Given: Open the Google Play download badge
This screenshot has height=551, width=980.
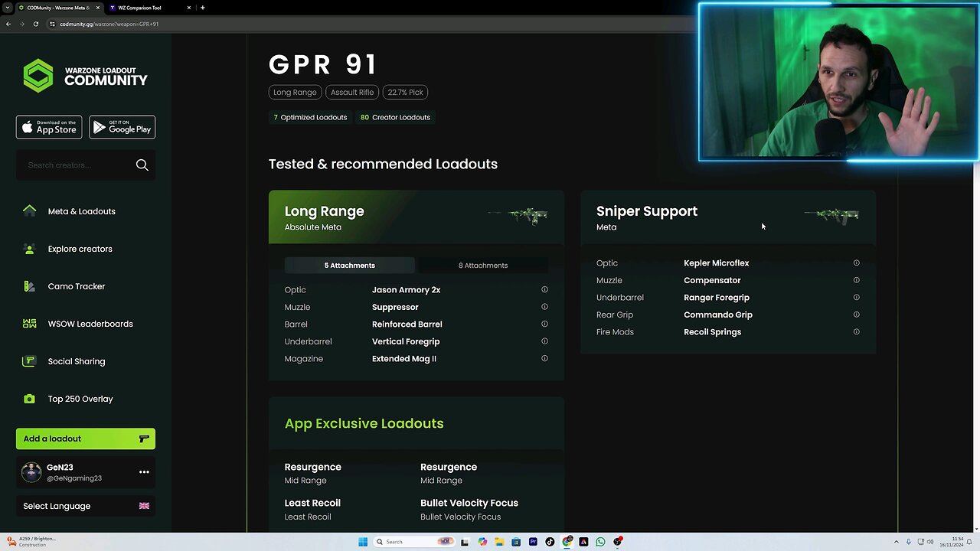Looking at the screenshot, I should (x=122, y=127).
